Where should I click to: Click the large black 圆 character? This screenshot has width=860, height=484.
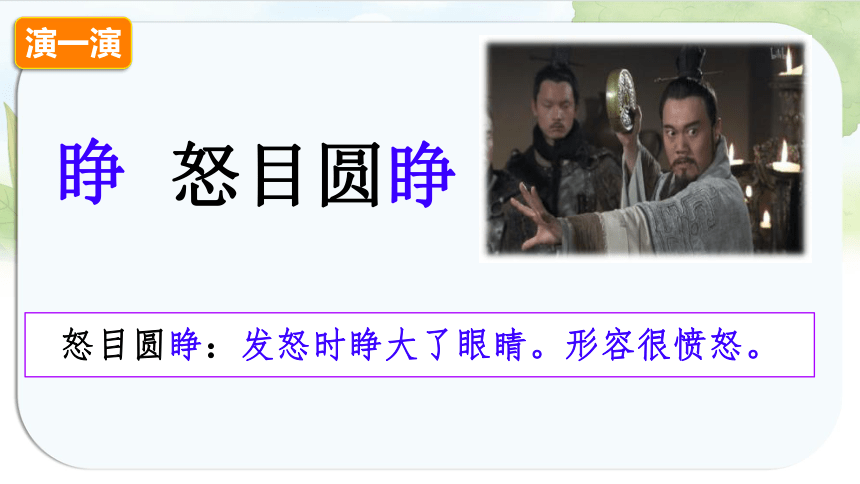[349, 175]
